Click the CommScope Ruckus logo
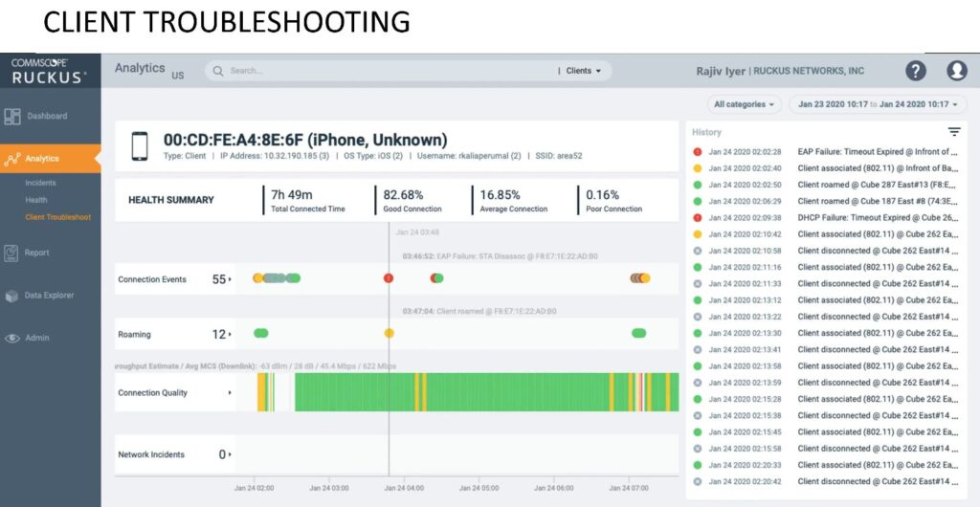This screenshot has width=980, height=507. pos(49,71)
